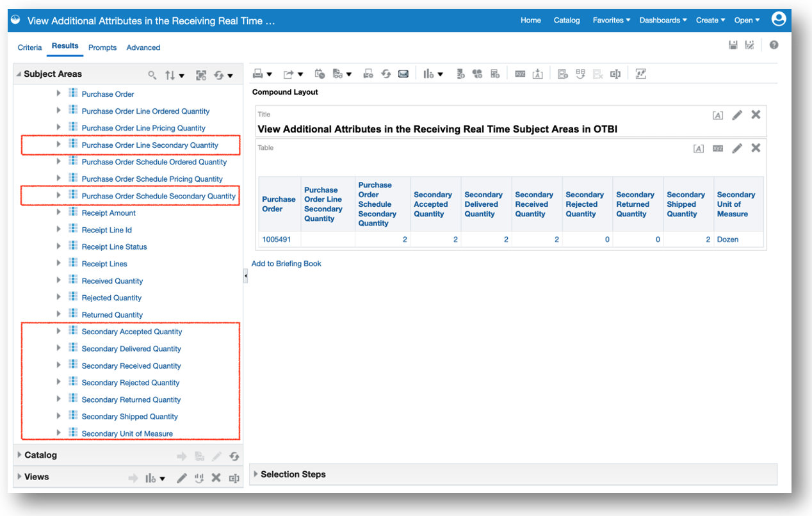Viewport: 812px width, 516px height.
Task: Open help with question mark icon
Action: click(774, 45)
